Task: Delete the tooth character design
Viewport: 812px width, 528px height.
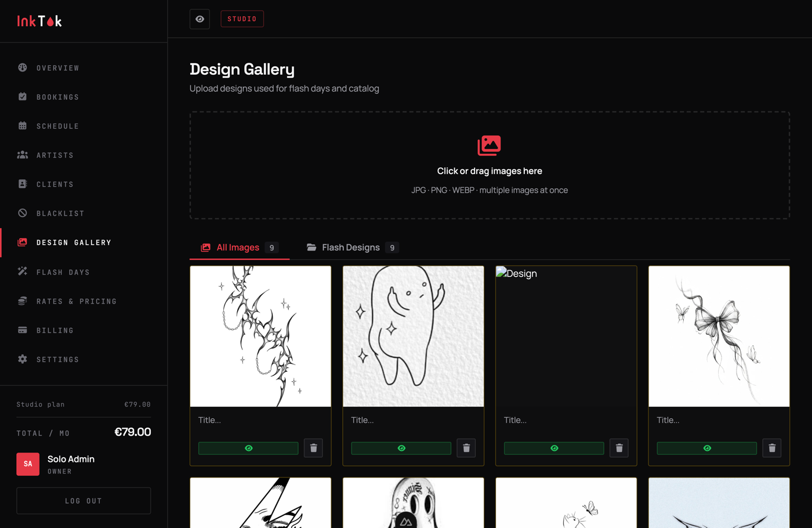Action: click(x=466, y=448)
